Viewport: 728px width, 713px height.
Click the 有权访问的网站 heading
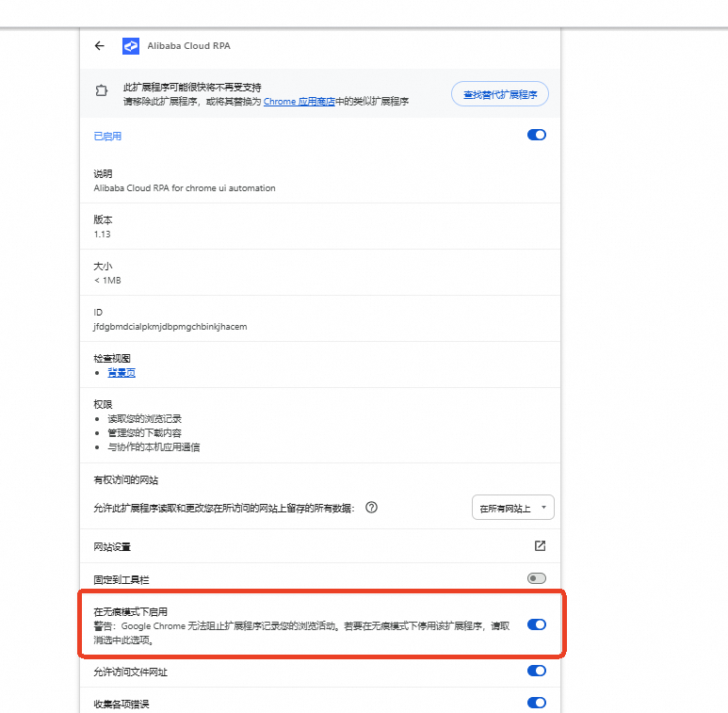[126, 480]
